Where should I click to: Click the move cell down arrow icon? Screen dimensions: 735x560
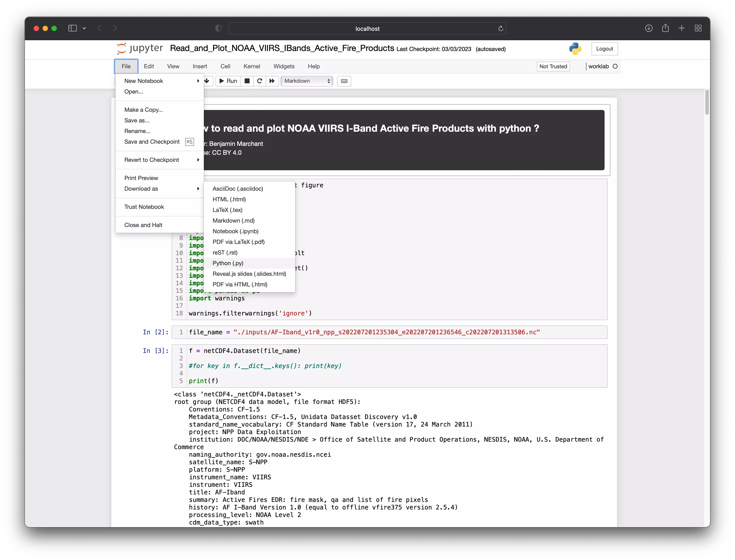tap(207, 81)
